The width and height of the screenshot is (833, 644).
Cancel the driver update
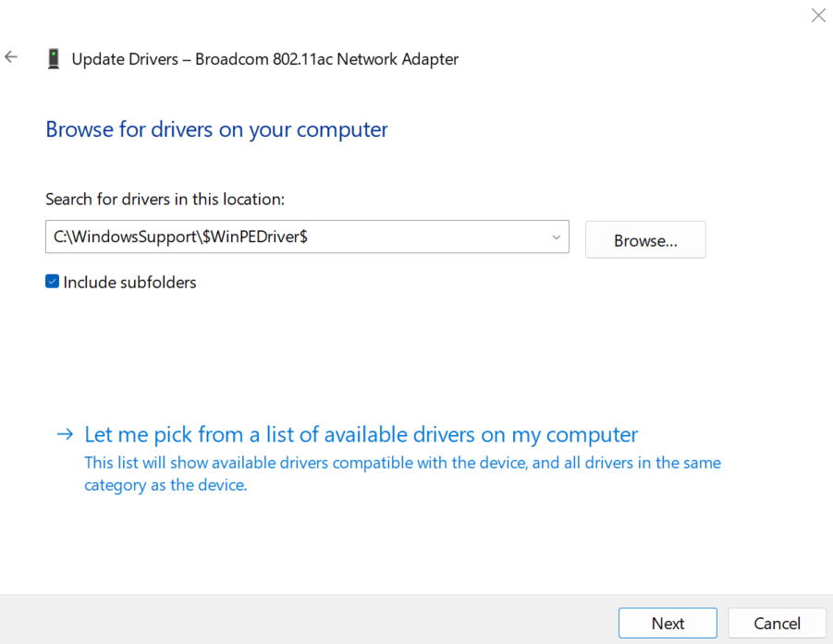pos(777,623)
